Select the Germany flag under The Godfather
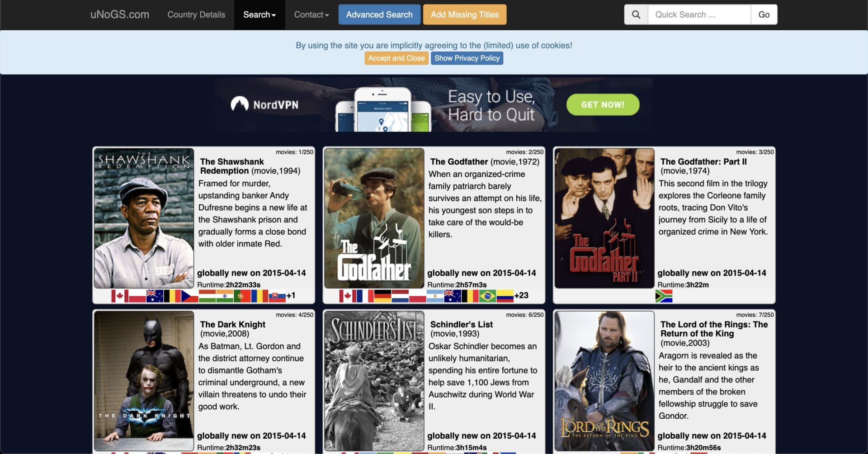The height and width of the screenshot is (454, 868). [x=382, y=296]
